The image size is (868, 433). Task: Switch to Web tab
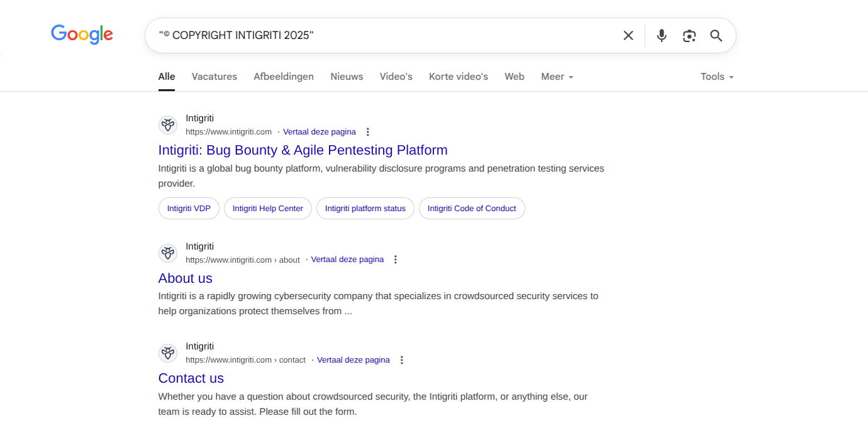tap(515, 77)
